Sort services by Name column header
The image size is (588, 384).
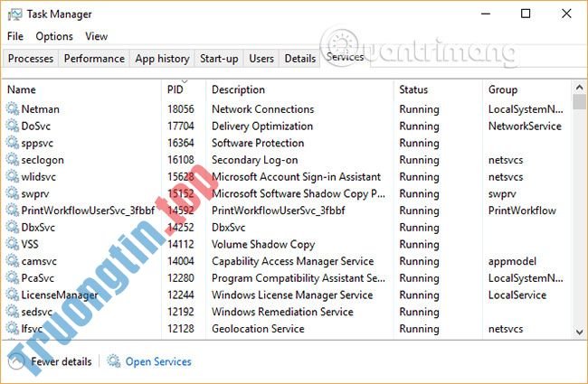click(22, 89)
